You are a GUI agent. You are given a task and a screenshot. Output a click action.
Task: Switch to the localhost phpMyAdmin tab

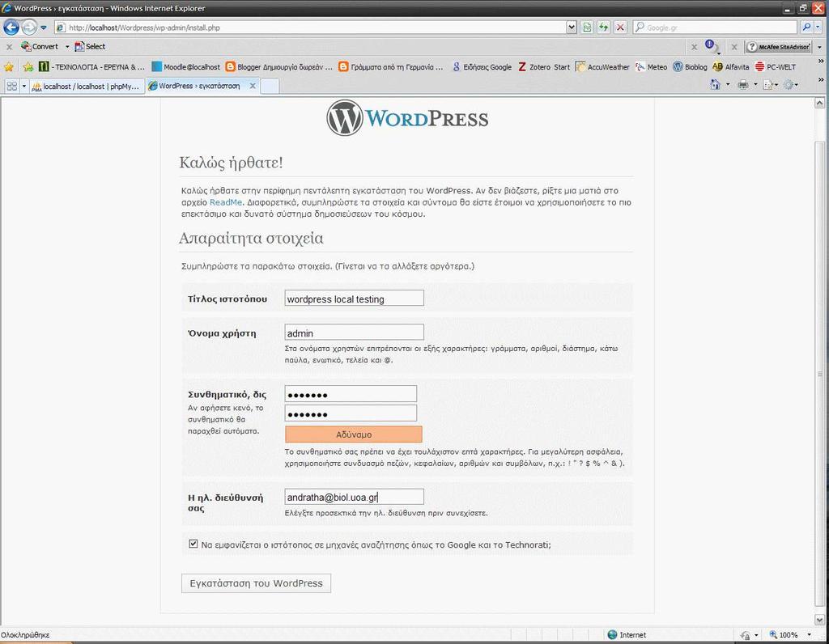click(86, 86)
